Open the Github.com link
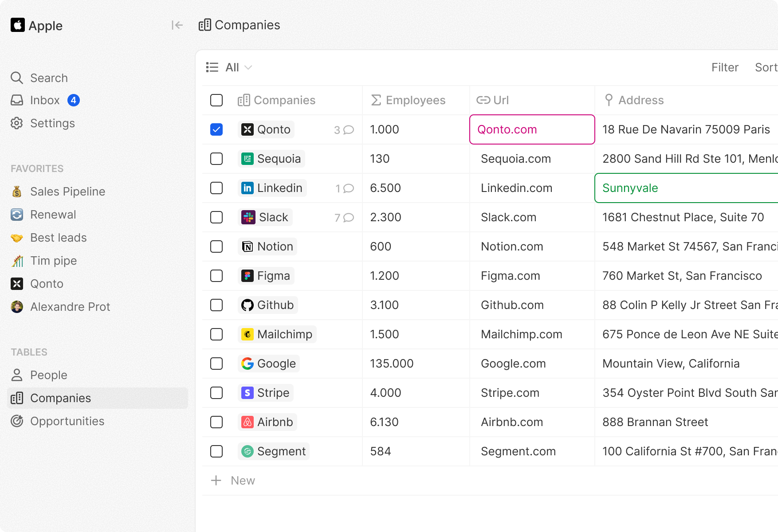Viewport: 778px width, 532px height. [x=512, y=305]
